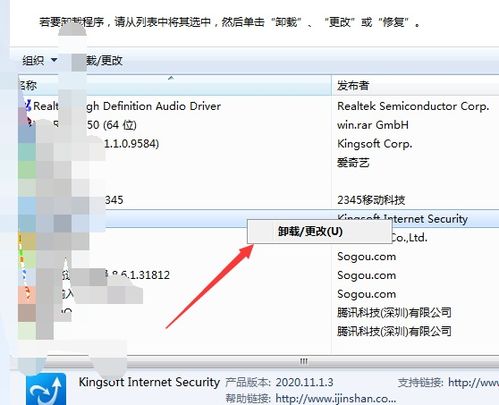Viewport: 499px width, 405px height.
Task: Open the help link www.ijinshan.co...
Action: [336, 398]
